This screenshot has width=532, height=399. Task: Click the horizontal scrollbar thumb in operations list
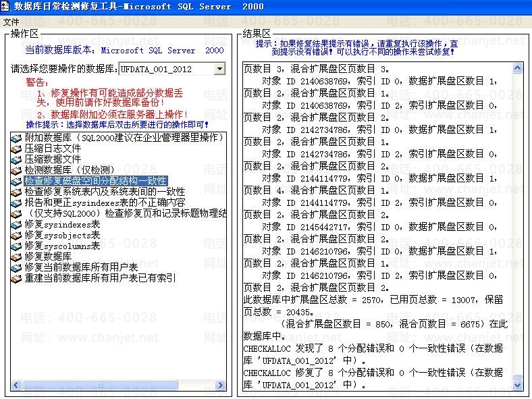coord(99,385)
